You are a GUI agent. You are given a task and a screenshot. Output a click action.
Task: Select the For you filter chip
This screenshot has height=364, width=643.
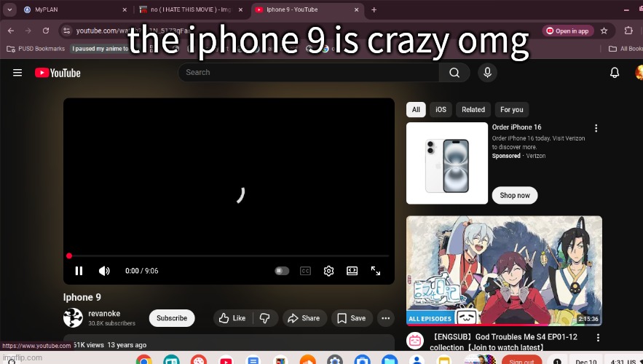coord(512,109)
